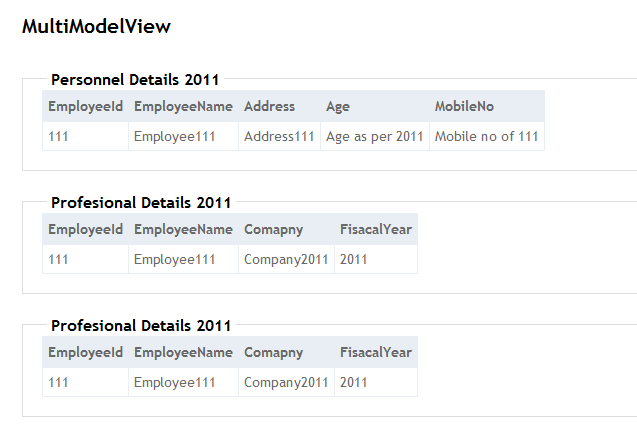Image resolution: width=637 pixels, height=439 pixels.
Task: Click the MobileNo column header
Action: [x=464, y=106]
